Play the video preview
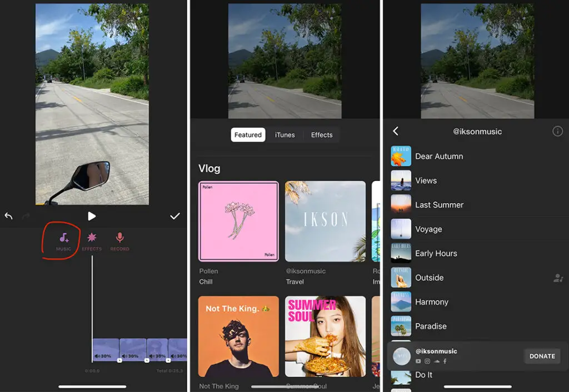This screenshot has width=569, height=392. point(92,216)
